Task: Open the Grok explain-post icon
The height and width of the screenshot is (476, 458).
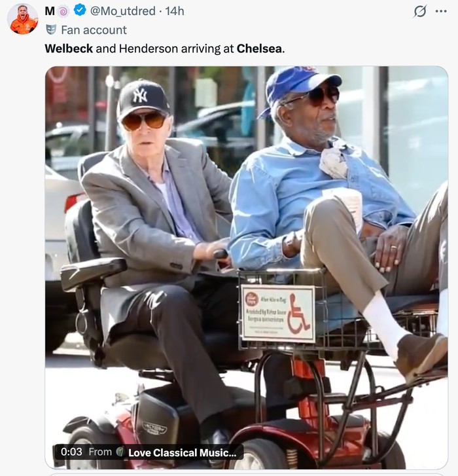Action: pos(420,11)
